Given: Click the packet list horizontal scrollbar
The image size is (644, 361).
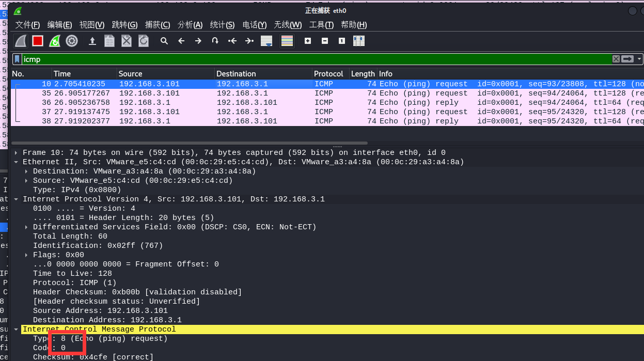Looking at the screenshot, I should tap(189, 143).
